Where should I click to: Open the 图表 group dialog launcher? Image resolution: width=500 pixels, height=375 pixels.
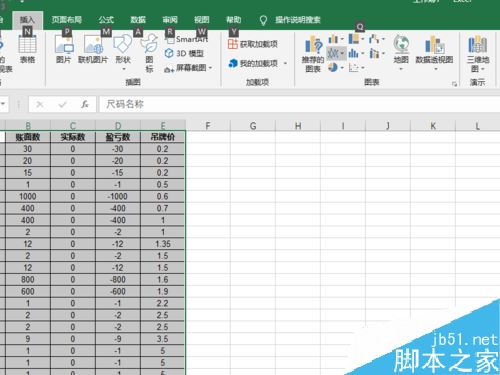(x=454, y=84)
